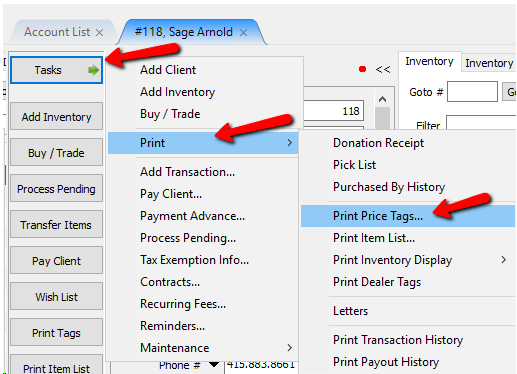Open the Phone # type dropdown arrow

(214, 364)
